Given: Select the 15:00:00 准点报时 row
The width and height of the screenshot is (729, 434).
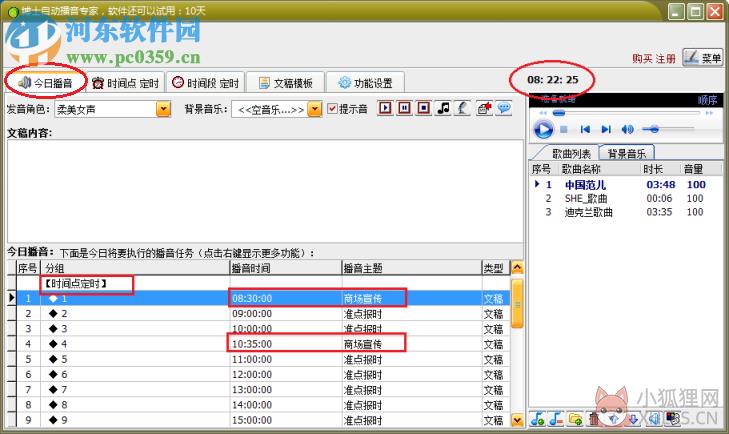Looking at the screenshot, I should (x=263, y=420).
